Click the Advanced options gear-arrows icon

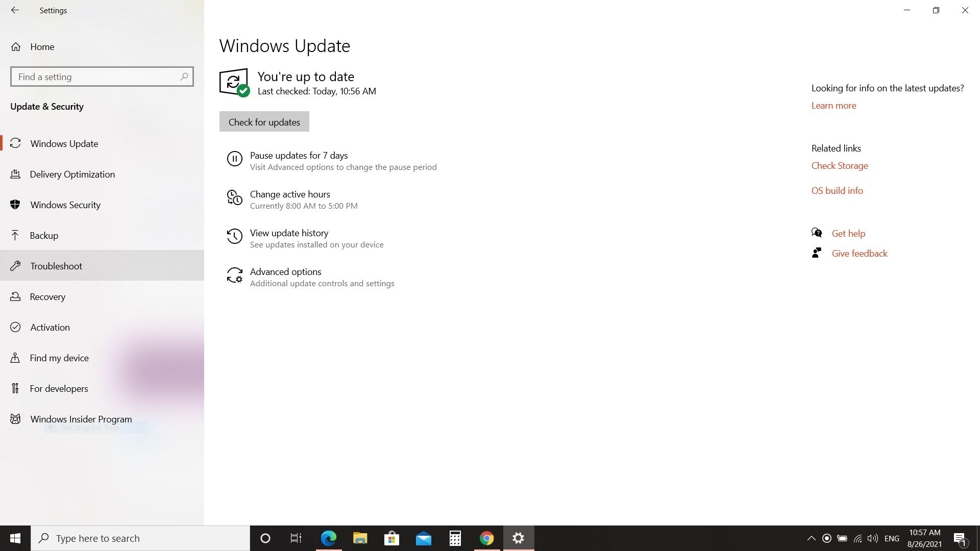click(x=234, y=275)
